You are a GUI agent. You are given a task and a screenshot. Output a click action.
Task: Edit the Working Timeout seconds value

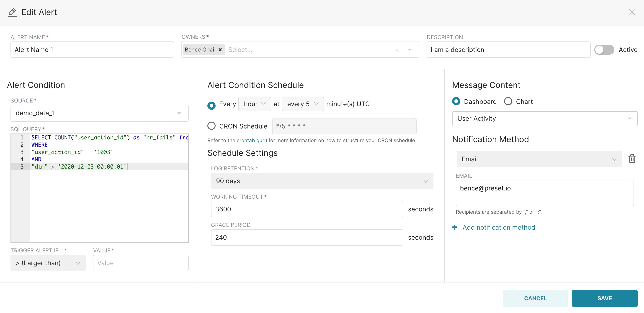point(307,209)
